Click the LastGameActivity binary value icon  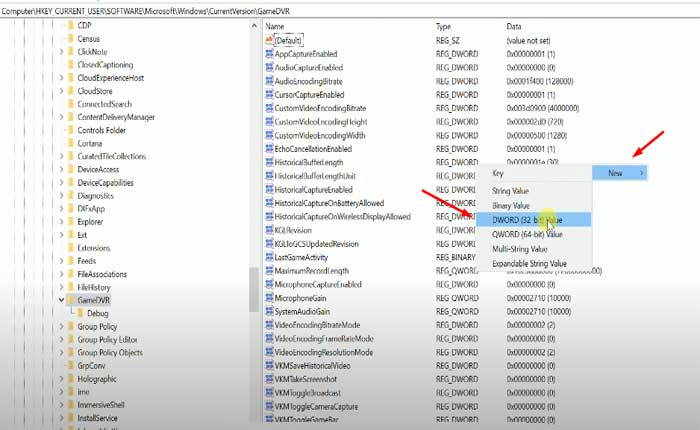269,257
